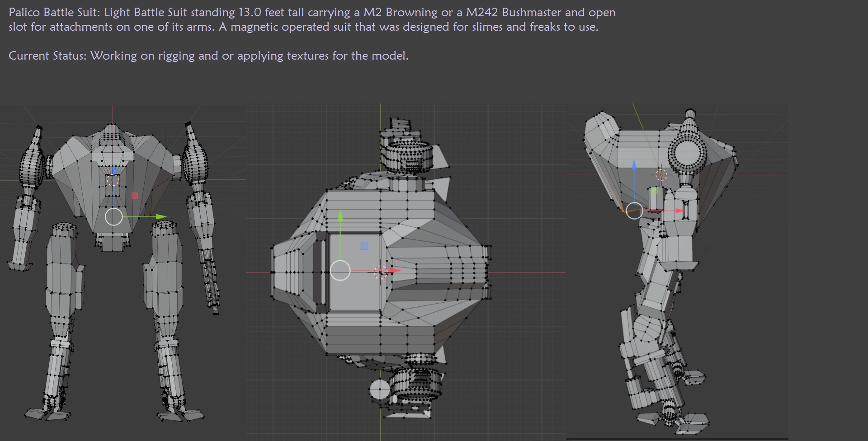The width and height of the screenshot is (868, 441).
Task: Click the 3D cursor in front view
Action: 113,181
